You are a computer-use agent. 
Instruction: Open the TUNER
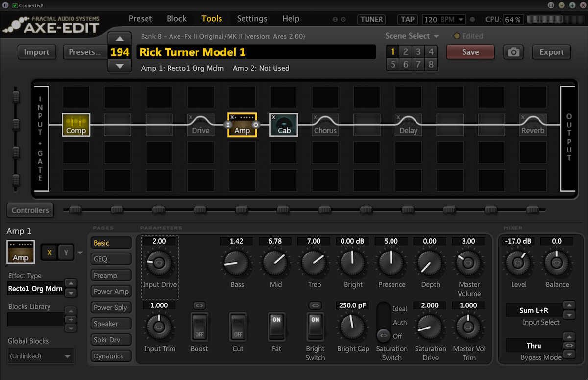coord(371,19)
